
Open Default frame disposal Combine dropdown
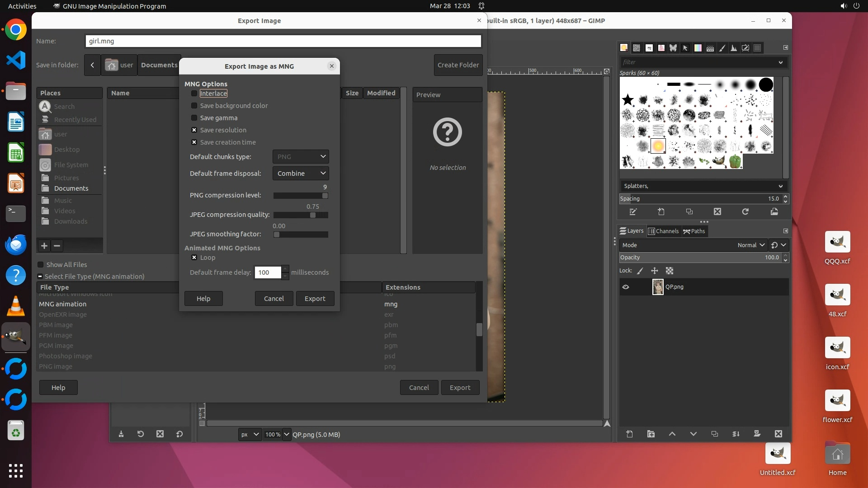point(301,174)
